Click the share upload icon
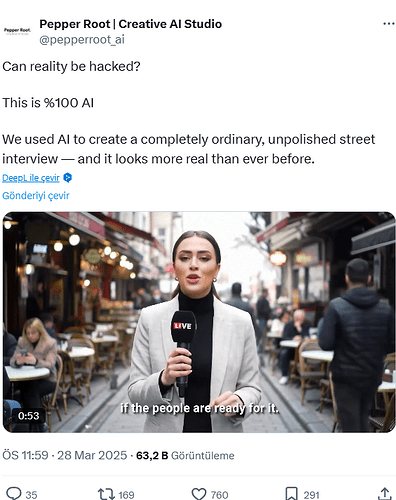Viewport: 396px width, 500px height. (x=384, y=494)
